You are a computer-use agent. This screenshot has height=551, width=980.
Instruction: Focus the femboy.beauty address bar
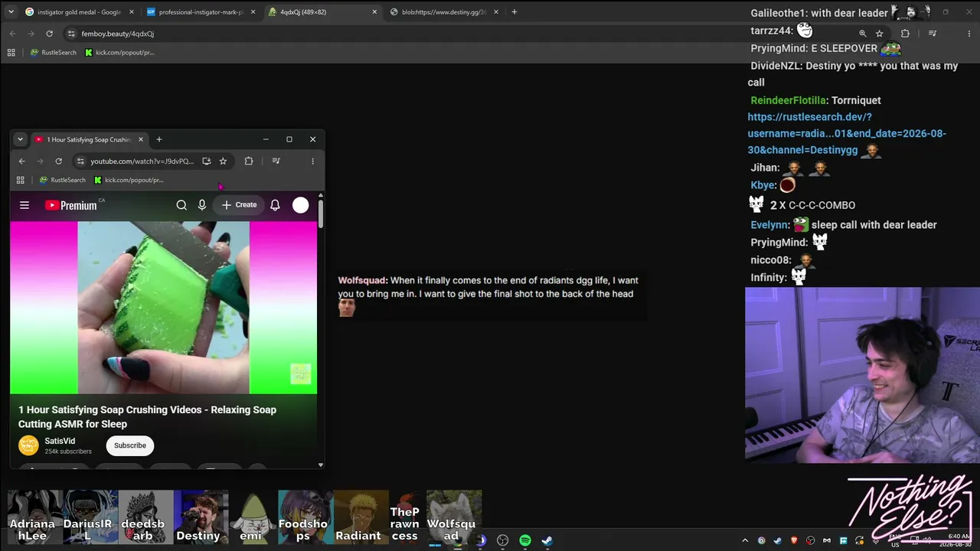(x=459, y=34)
